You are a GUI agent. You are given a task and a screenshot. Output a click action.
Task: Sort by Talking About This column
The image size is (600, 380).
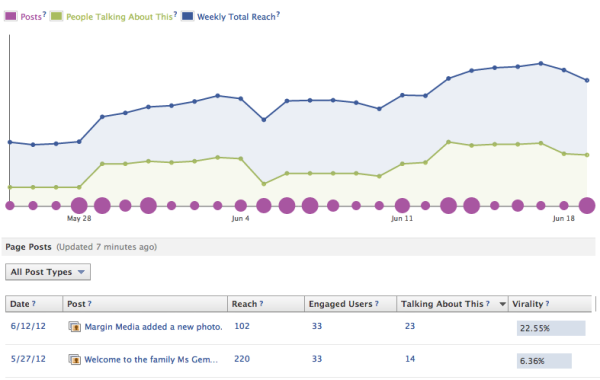tap(442, 304)
